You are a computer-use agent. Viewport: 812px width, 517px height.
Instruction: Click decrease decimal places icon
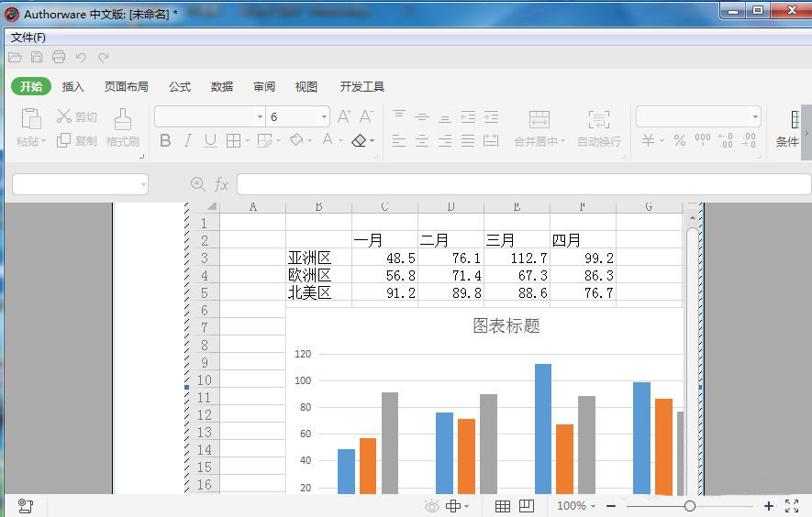coord(749,140)
